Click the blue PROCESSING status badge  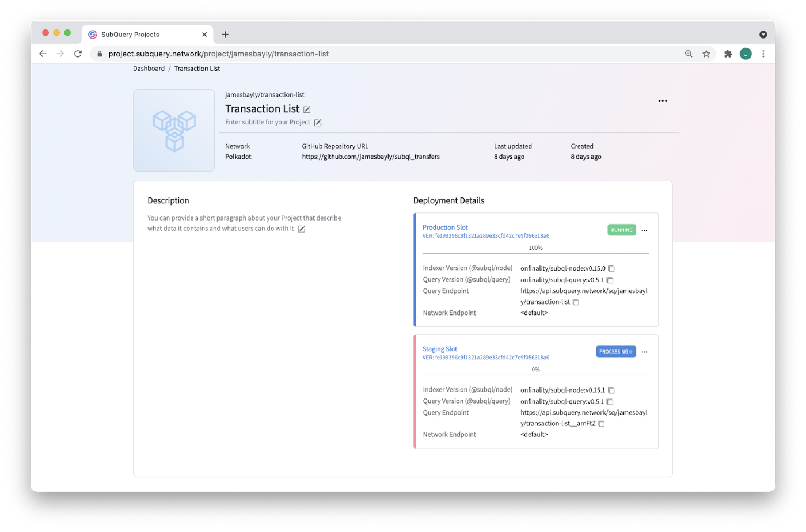(616, 352)
